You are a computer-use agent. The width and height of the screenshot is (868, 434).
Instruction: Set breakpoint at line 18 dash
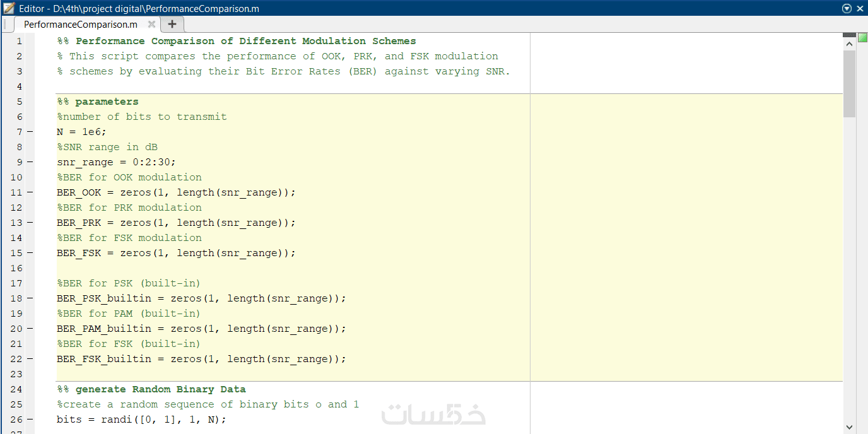coord(30,298)
